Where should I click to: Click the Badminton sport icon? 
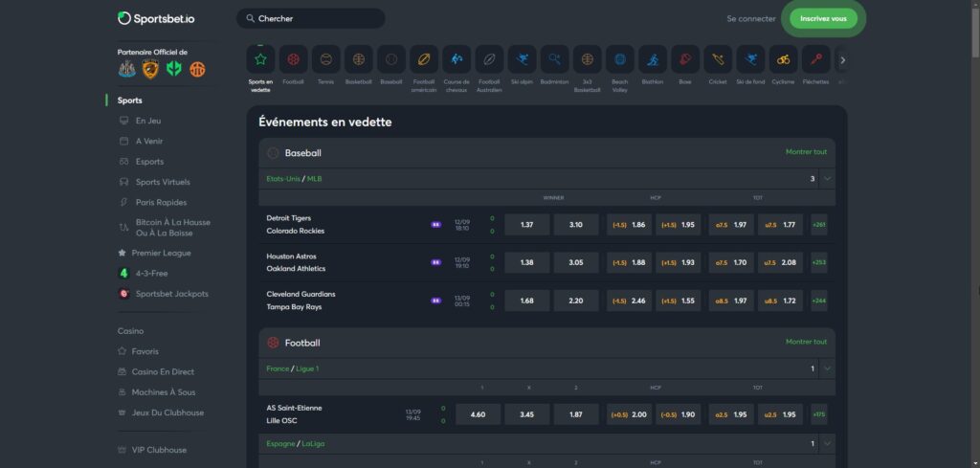coord(554,59)
